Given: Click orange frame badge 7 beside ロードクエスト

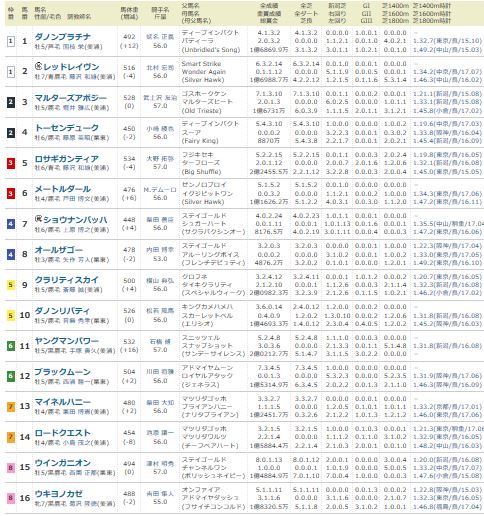Looking at the screenshot, I should pos(11,437).
